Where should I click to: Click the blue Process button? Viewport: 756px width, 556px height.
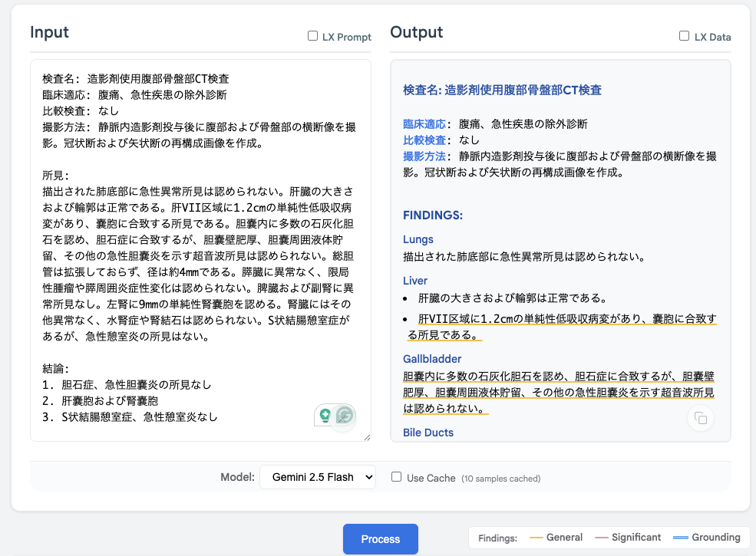(x=381, y=538)
